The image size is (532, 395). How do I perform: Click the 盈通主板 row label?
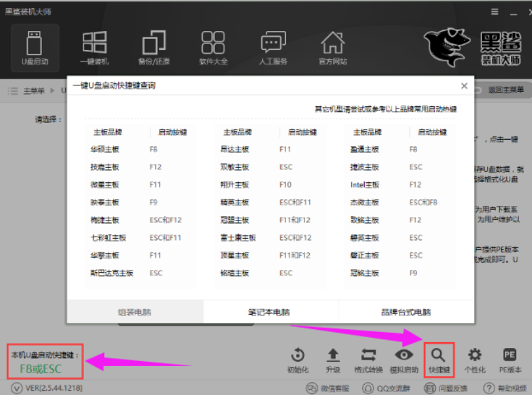point(365,149)
